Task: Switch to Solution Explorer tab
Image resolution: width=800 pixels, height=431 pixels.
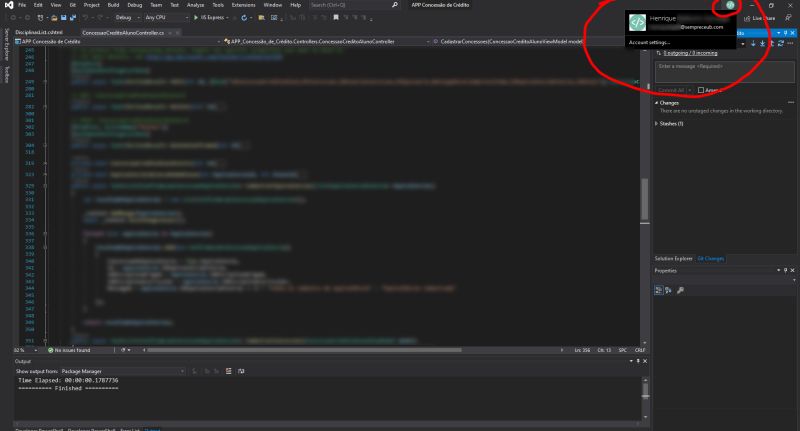Action: click(x=673, y=259)
